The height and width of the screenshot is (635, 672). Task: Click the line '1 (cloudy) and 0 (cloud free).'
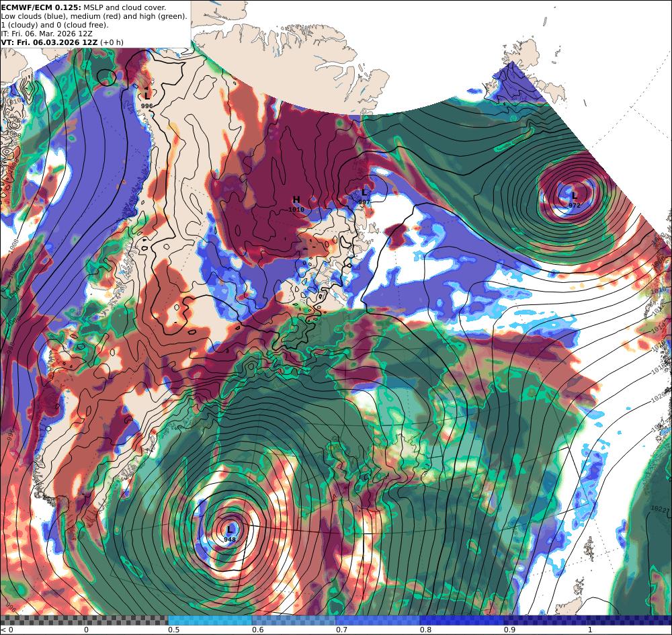(54, 25)
